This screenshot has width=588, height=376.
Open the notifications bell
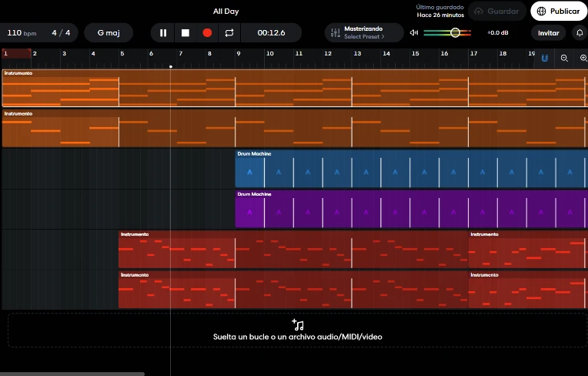click(580, 33)
